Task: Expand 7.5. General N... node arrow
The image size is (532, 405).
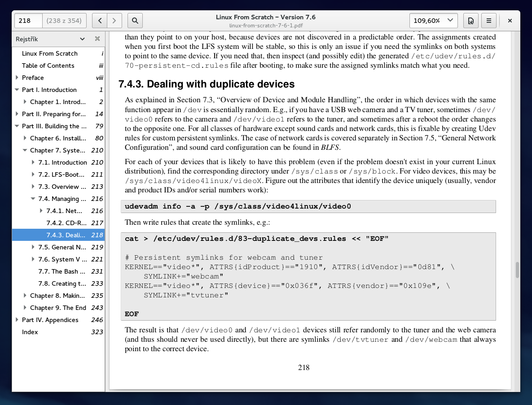Action: tap(33, 247)
